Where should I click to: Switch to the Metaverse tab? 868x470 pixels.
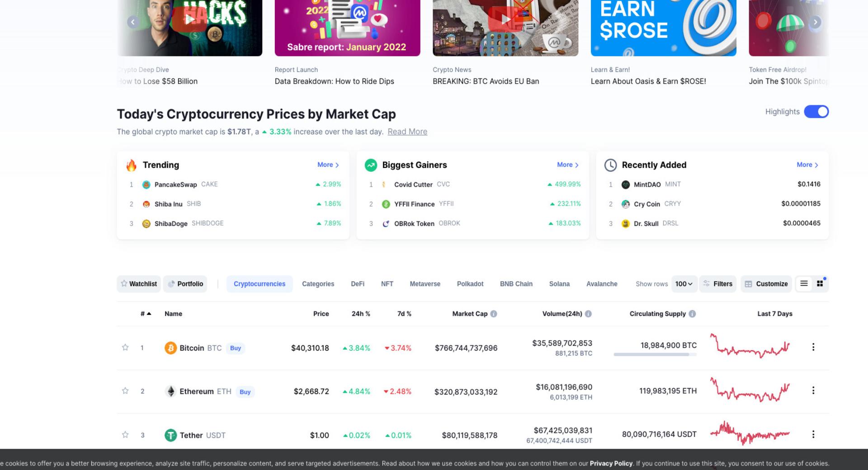click(425, 284)
